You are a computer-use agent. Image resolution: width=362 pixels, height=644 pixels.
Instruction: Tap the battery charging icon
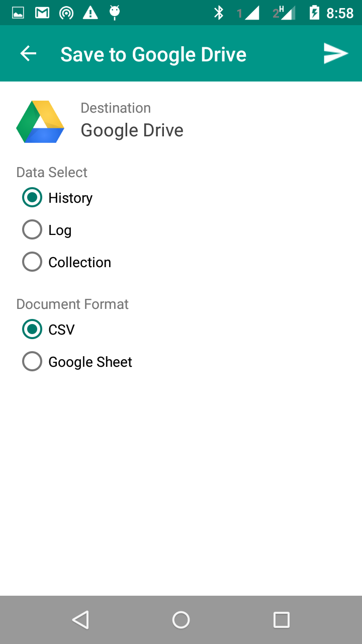(314, 13)
